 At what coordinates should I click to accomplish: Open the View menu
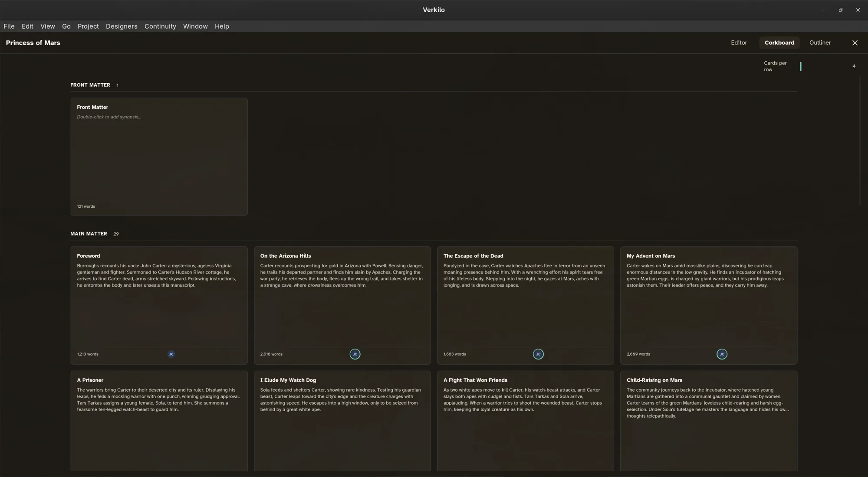[48, 26]
